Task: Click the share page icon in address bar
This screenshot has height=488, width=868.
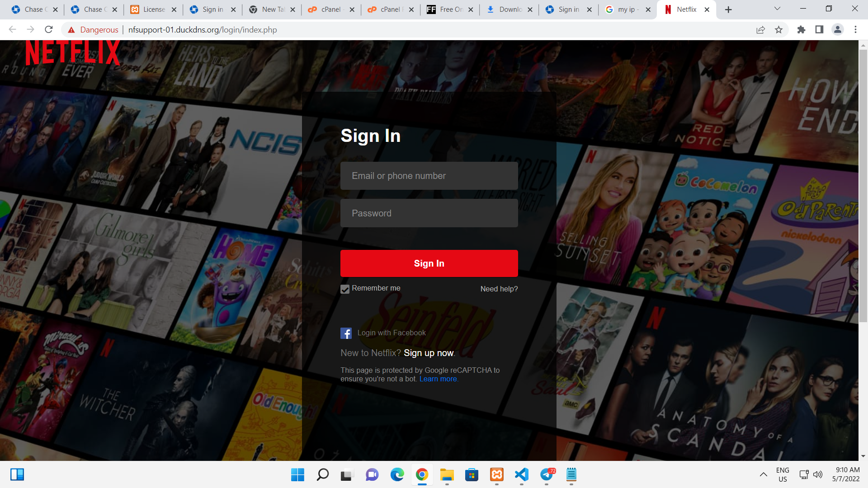Action: (760, 30)
